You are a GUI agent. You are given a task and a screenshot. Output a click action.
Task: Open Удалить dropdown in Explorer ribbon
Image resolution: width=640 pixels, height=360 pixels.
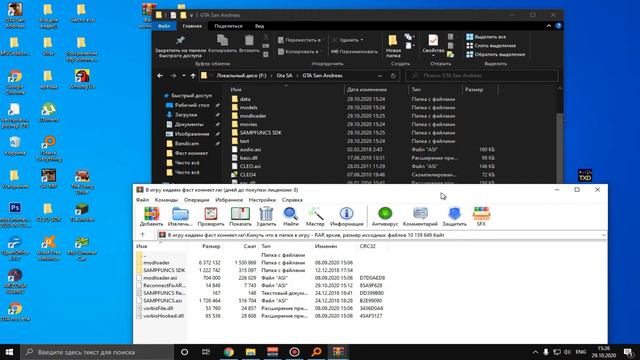point(348,40)
